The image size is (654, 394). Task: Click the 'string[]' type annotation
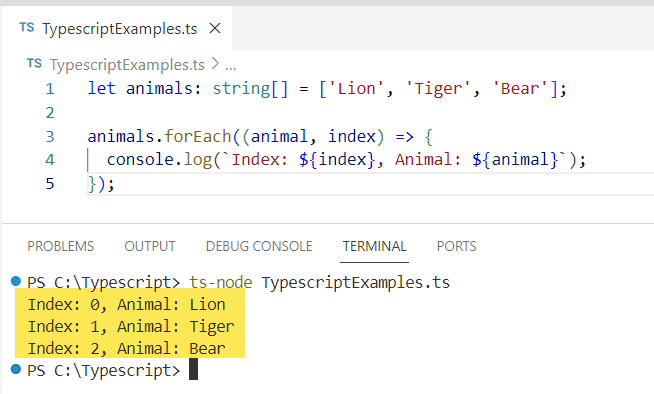pos(250,89)
